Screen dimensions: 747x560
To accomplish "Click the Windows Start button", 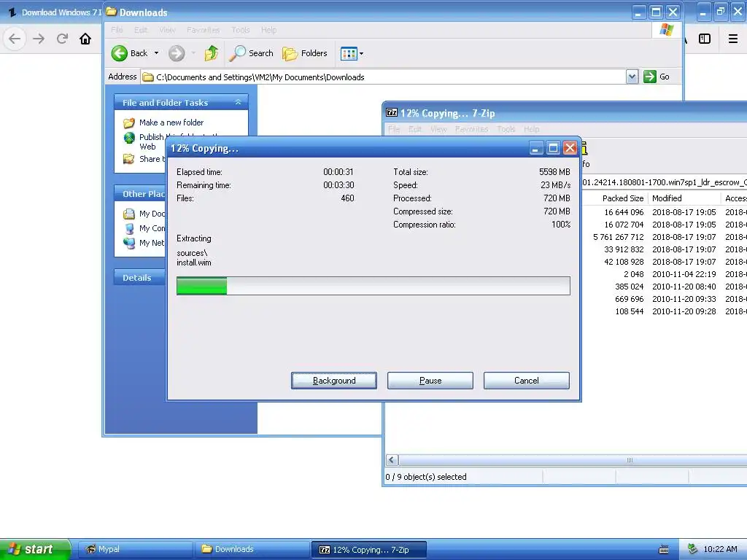I will [x=35, y=549].
